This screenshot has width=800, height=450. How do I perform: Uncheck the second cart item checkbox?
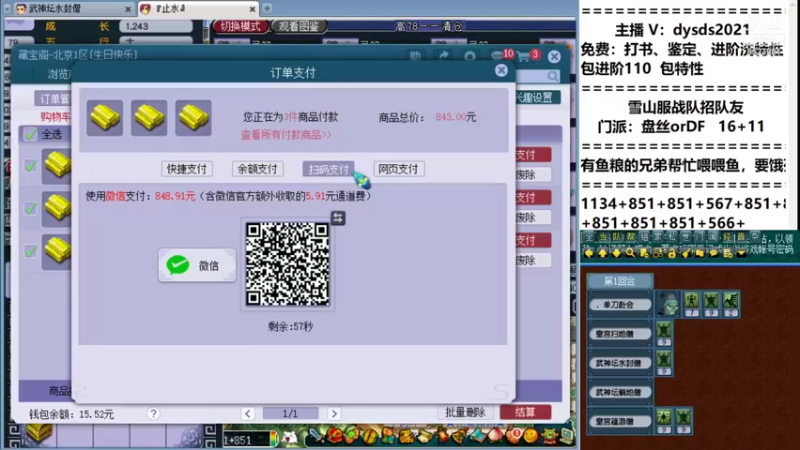[x=31, y=208]
